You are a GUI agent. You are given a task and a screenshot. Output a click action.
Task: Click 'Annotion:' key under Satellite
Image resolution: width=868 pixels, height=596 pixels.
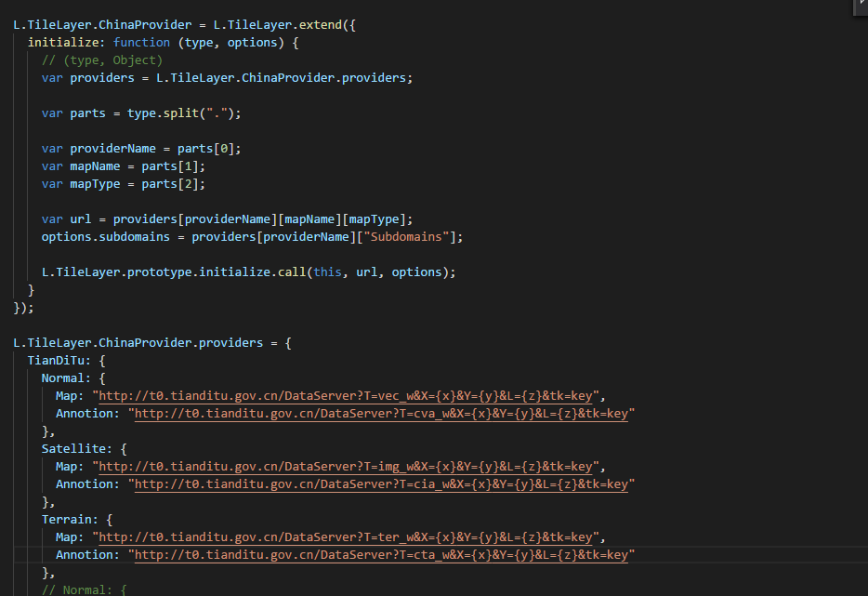[x=87, y=484]
